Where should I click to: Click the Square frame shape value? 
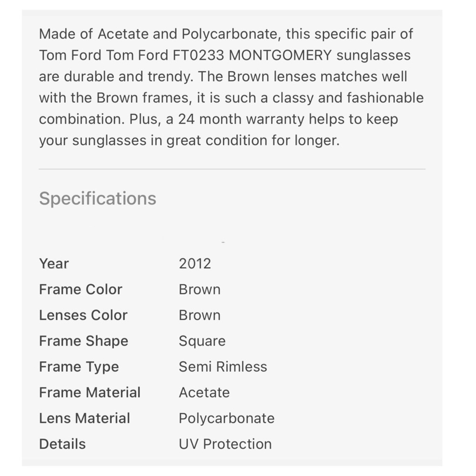pos(202,341)
